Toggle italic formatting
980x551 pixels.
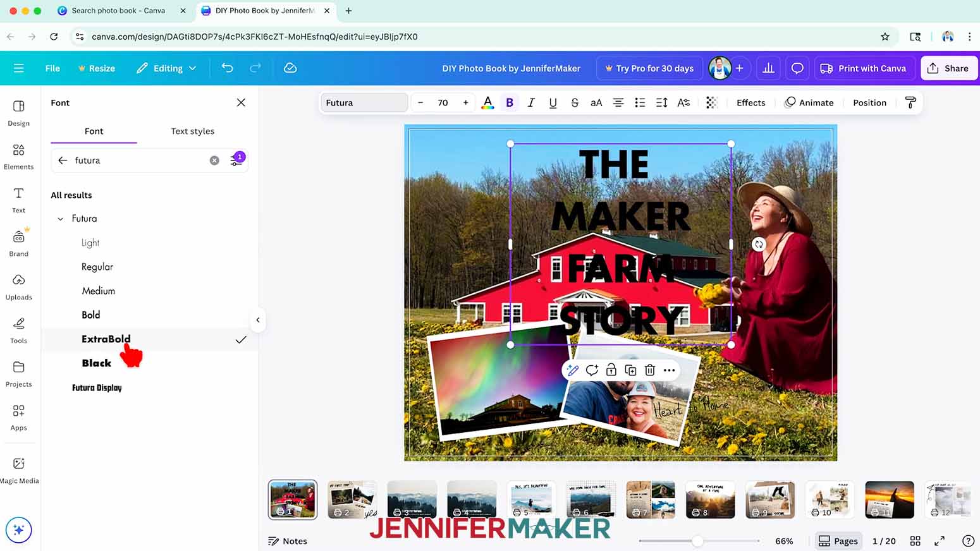[x=531, y=103]
